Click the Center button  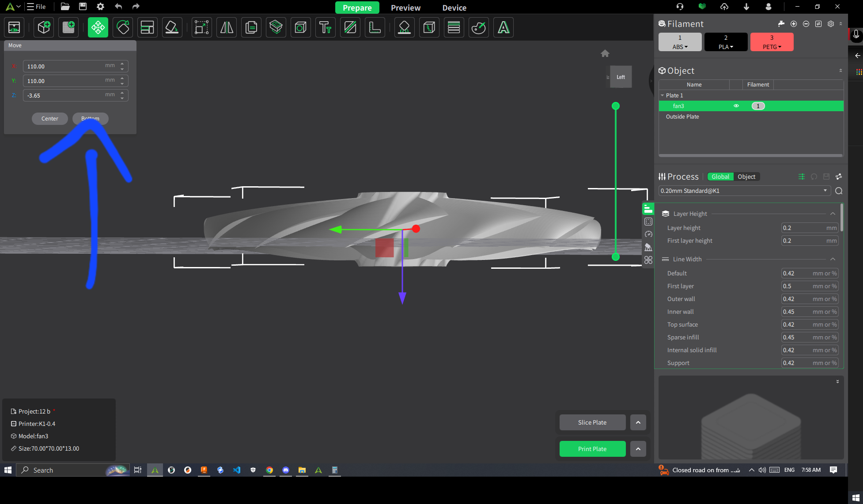click(50, 119)
